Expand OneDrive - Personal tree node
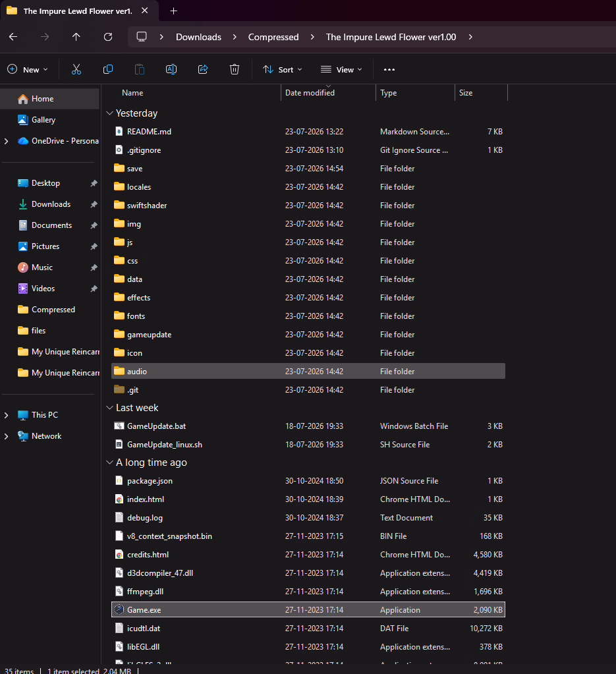 6,140
